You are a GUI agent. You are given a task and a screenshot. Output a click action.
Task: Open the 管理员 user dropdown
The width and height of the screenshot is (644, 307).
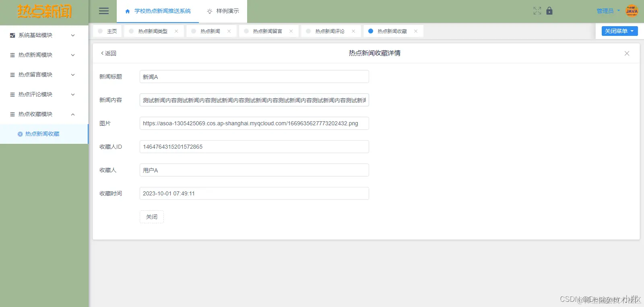pyautogui.click(x=608, y=11)
